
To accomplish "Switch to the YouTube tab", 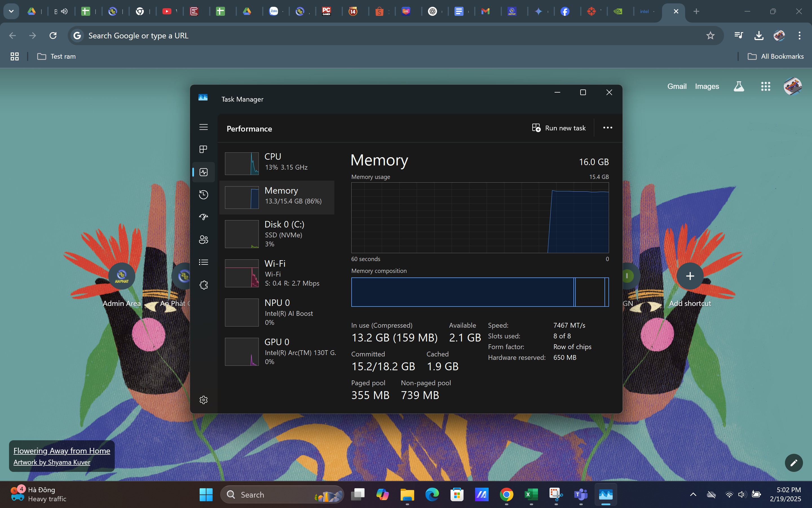I will pyautogui.click(x=166, y=11).
